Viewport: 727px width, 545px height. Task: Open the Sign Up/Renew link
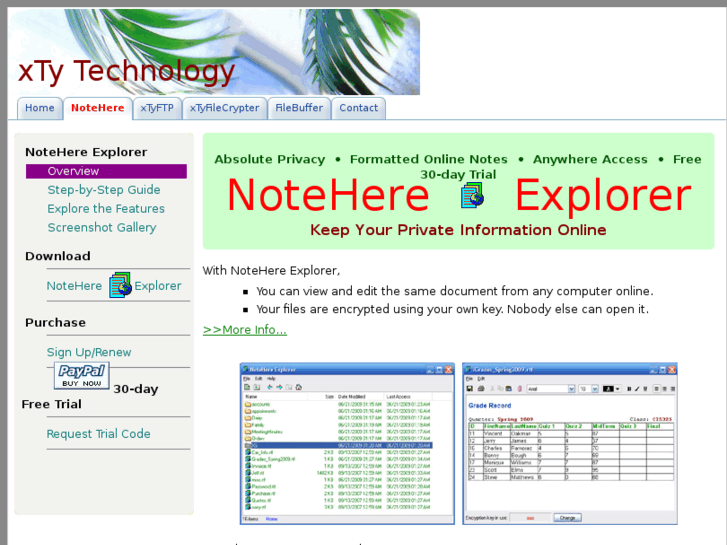(89, 352)
